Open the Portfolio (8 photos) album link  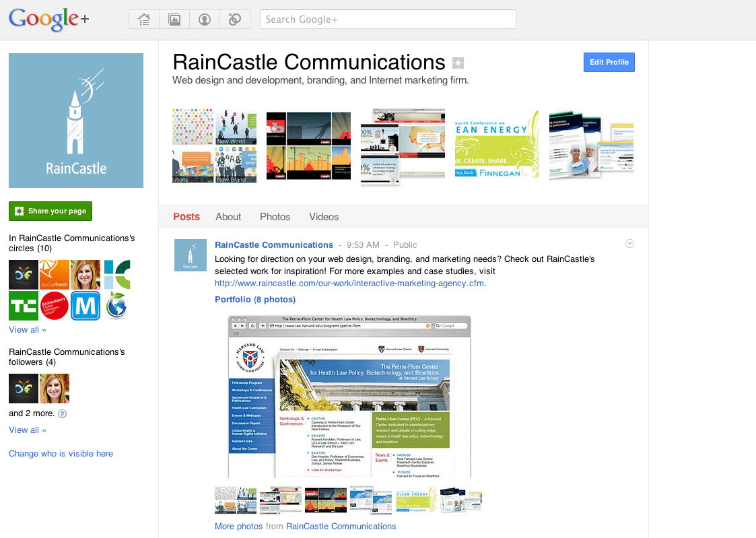coord(255,300)
